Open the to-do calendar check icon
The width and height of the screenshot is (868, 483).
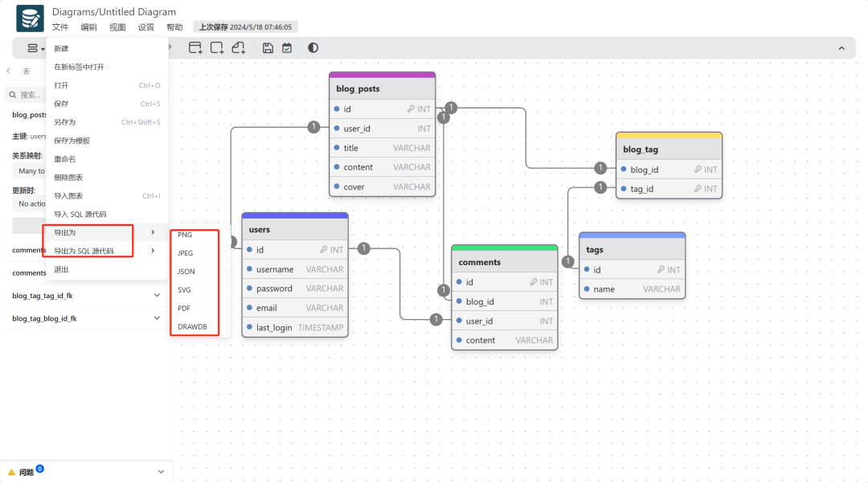[x=287, y=48]
